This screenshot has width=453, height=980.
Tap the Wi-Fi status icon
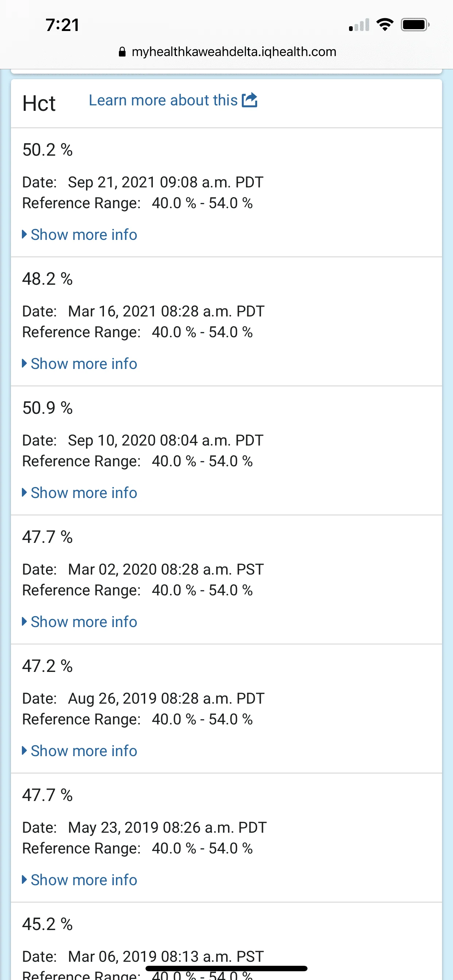(x=385, y=25)
